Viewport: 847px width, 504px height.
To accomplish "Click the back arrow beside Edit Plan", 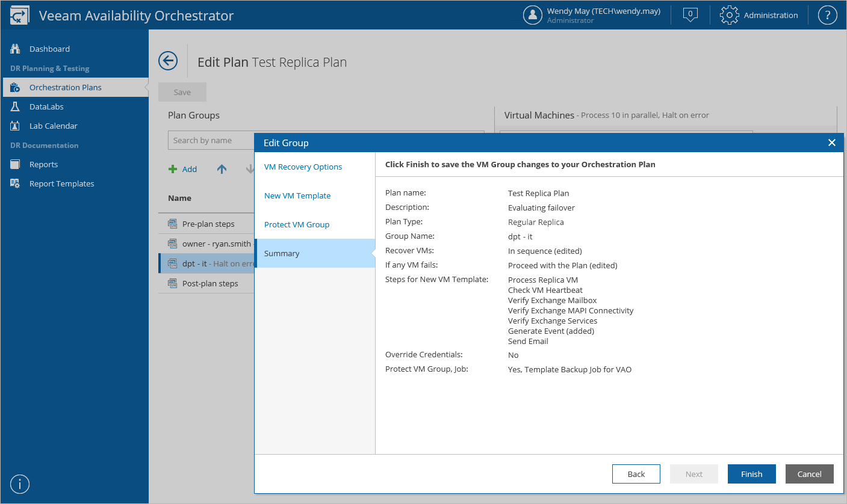I will tap(168, 61).
